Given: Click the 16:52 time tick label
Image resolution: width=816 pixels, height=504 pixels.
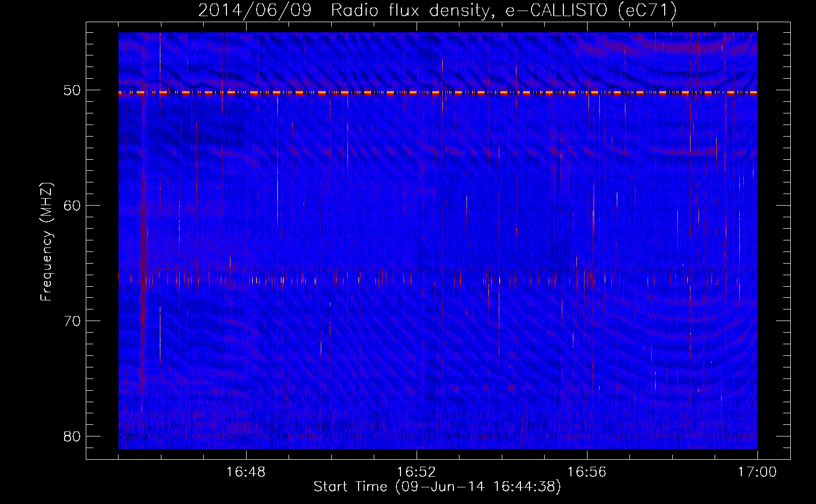Looking at the screenshot, I should [417, 472].
